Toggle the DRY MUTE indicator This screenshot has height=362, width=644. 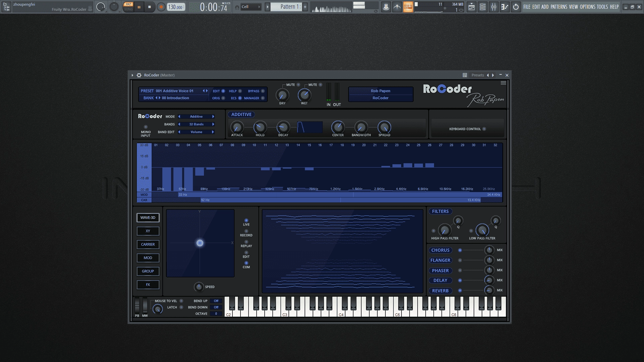(299, 85)
